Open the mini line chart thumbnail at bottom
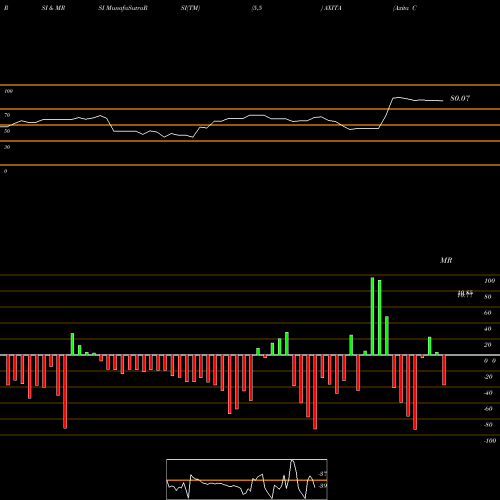The height and width of the screenshot is (500, 500). pyautogui.click(x=247, y=479)
